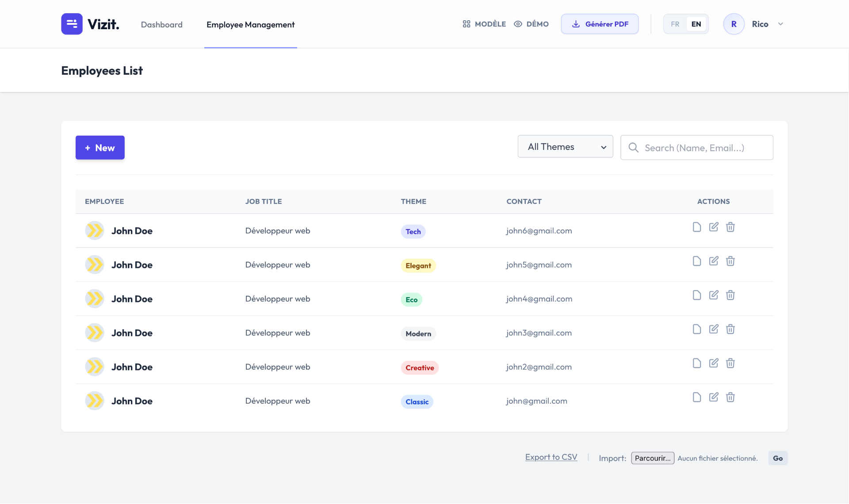Edit the employee with john2@gmail.com
Image resolution: width=849 pixels, height=504 pixels.
point(714,363)
